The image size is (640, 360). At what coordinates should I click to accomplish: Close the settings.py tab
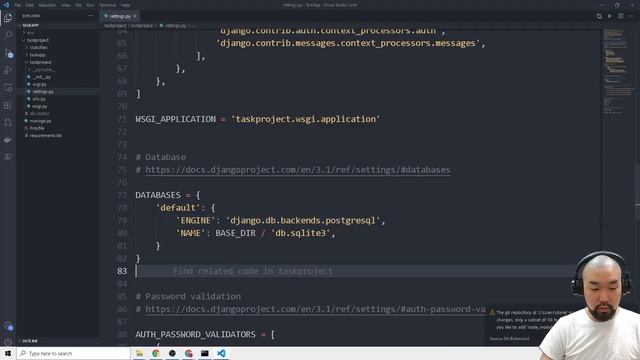(134, 16)
